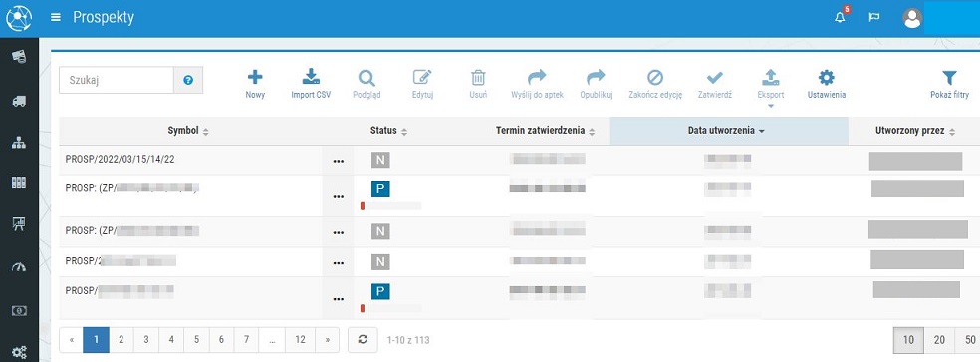
Task: Go to the next page arrow
Action: (328, 339)
